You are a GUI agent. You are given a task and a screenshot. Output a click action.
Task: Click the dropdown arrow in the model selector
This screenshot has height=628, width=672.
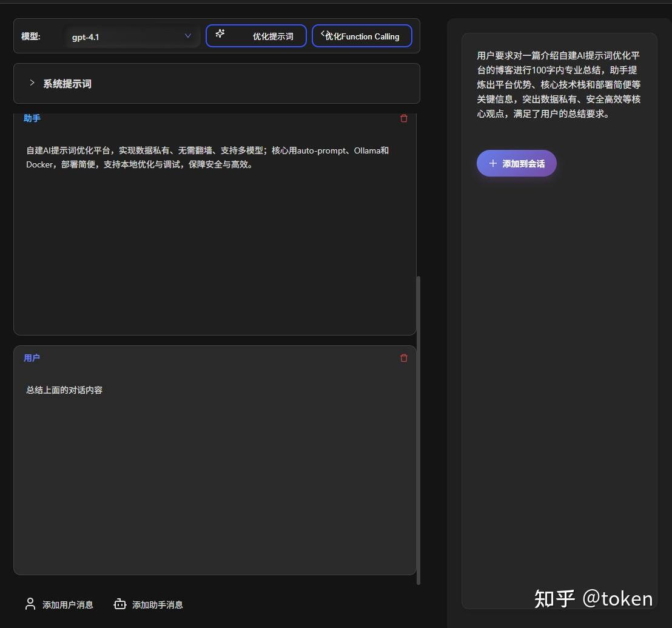tap(188, 36)
